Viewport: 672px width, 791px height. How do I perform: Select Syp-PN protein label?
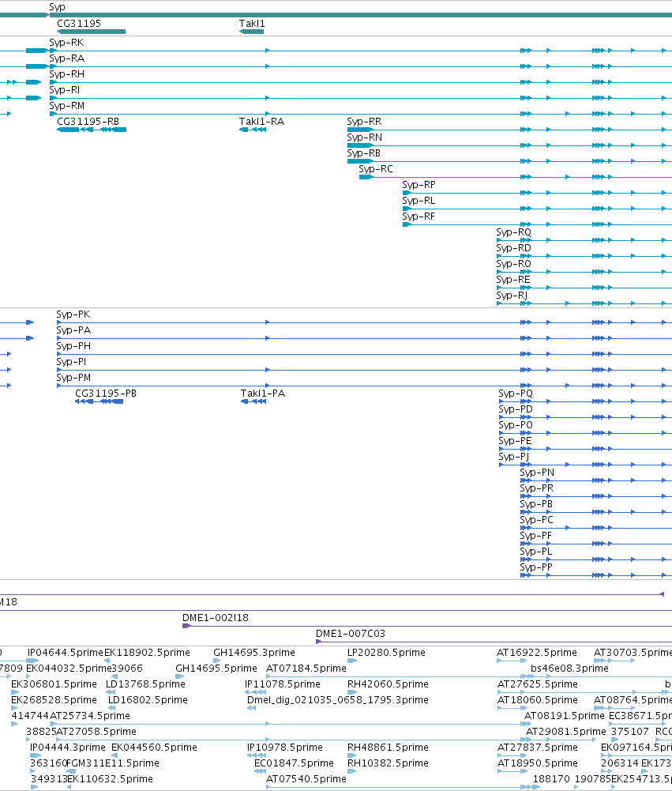(537, 473)
